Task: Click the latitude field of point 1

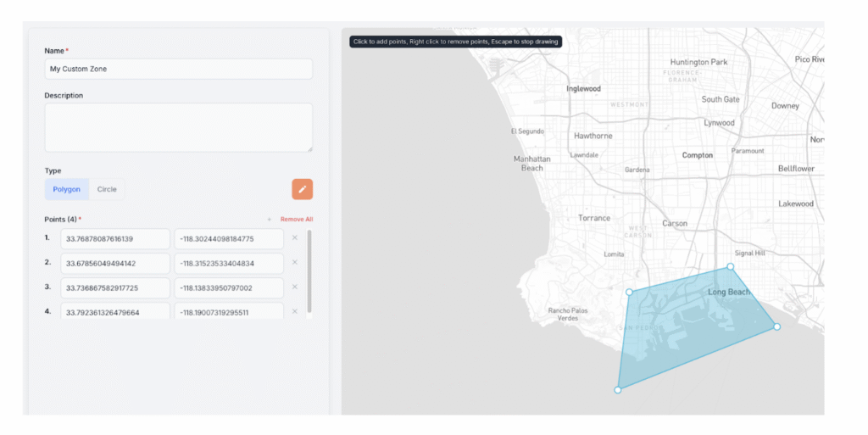Action: coord(114,239)
